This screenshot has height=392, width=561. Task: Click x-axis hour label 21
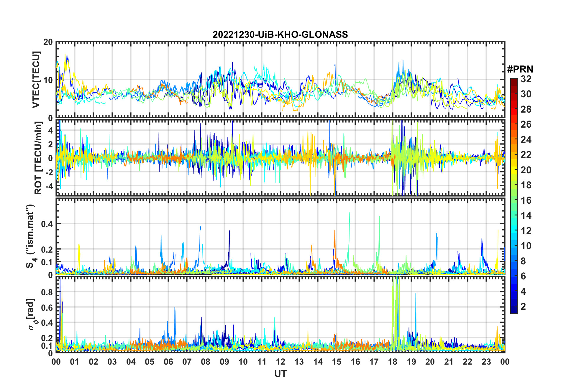coord(449,362)
